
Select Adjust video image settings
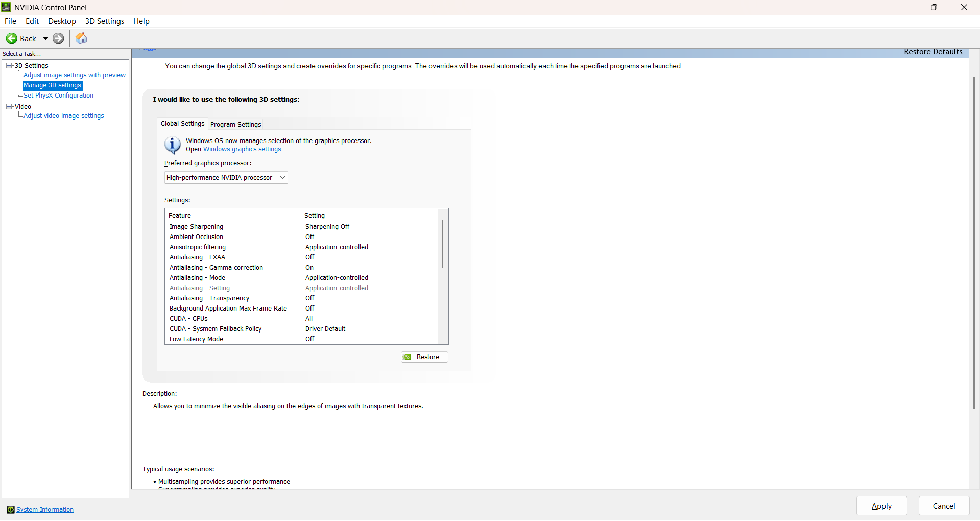click(64, 116)
